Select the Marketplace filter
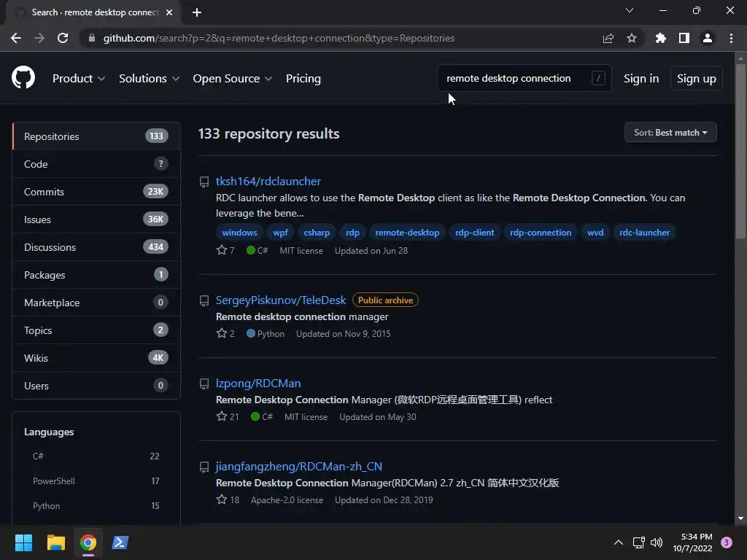Screen dimensions: 747x560 96,303
